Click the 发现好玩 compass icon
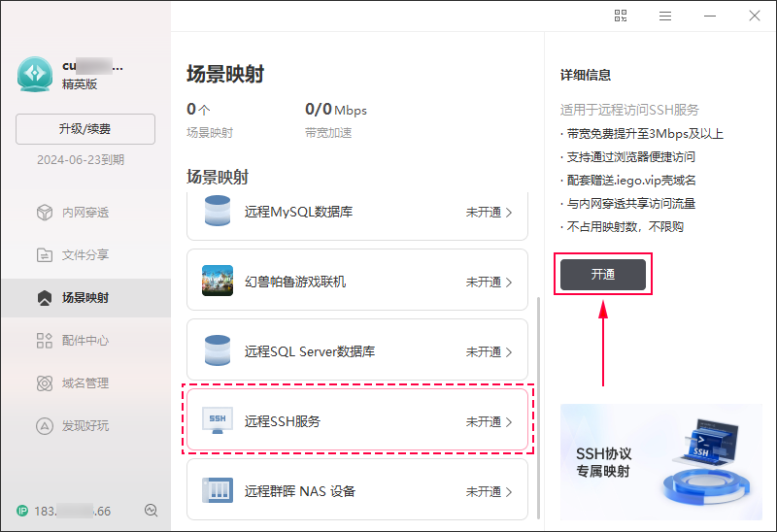 44,426
